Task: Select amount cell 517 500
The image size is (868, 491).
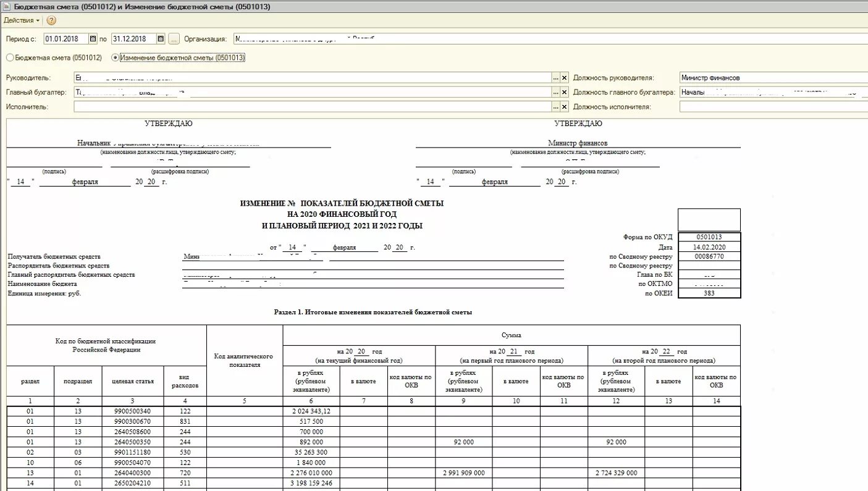Action: point(311,421)
